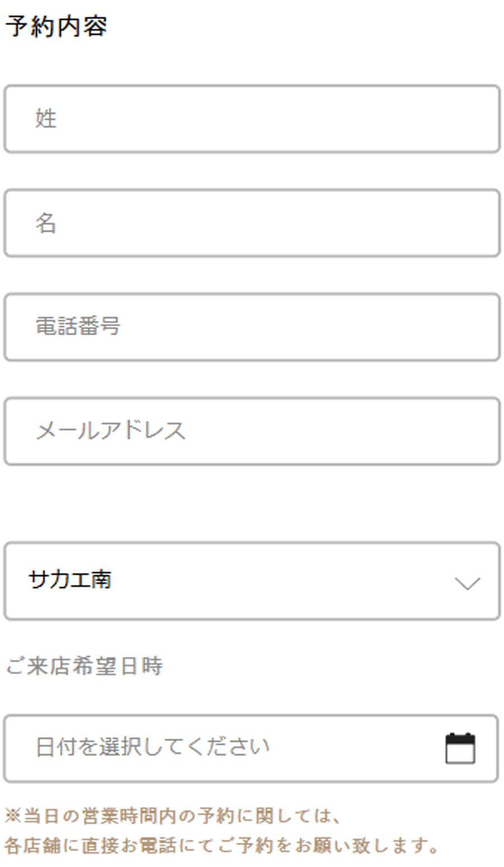Viewport: 504px width, 867px height.
Task: Click the サカエ南 selected store text
Action: (71, 580)
